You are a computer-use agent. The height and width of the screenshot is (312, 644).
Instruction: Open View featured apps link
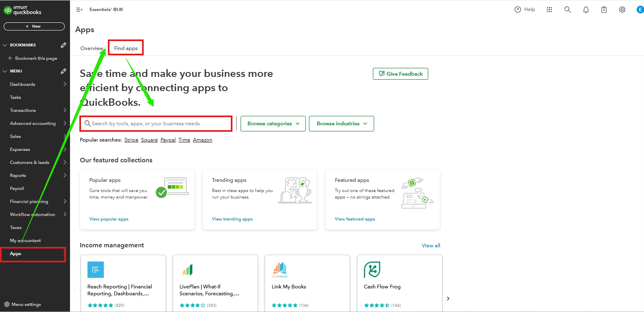[x=355, y=219]
